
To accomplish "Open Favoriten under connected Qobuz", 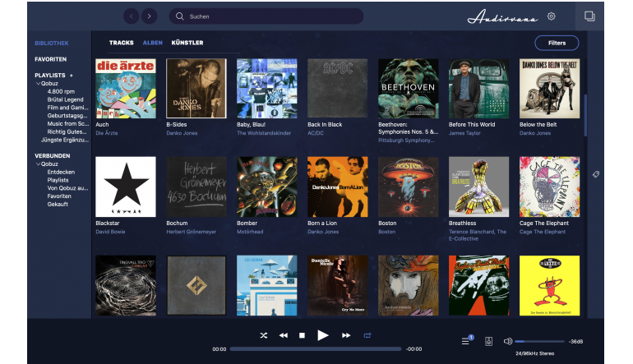I will 59,196.
